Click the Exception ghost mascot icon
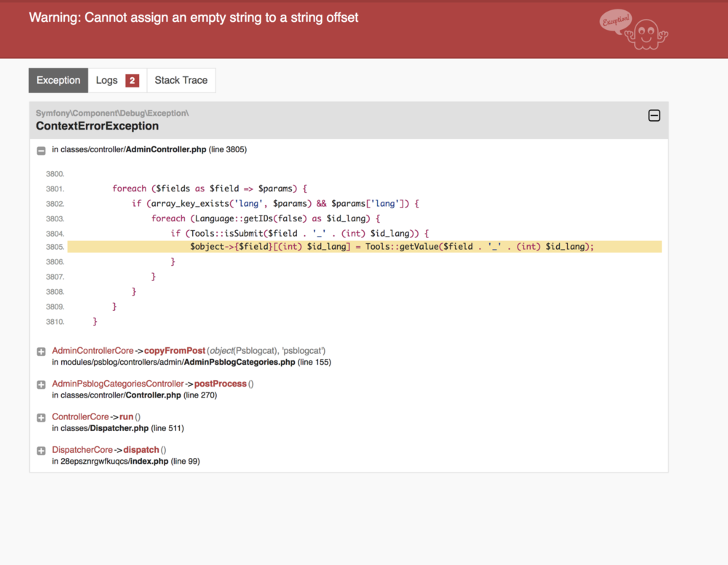 (x=634, y=30)
